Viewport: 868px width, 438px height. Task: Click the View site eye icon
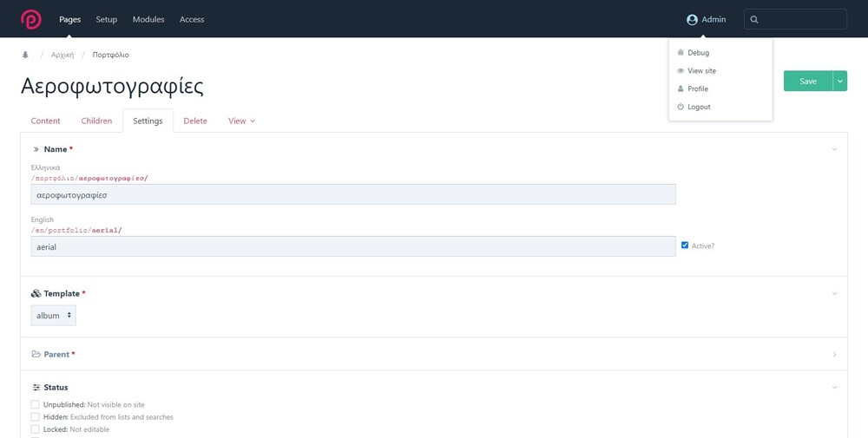point(681,71)
